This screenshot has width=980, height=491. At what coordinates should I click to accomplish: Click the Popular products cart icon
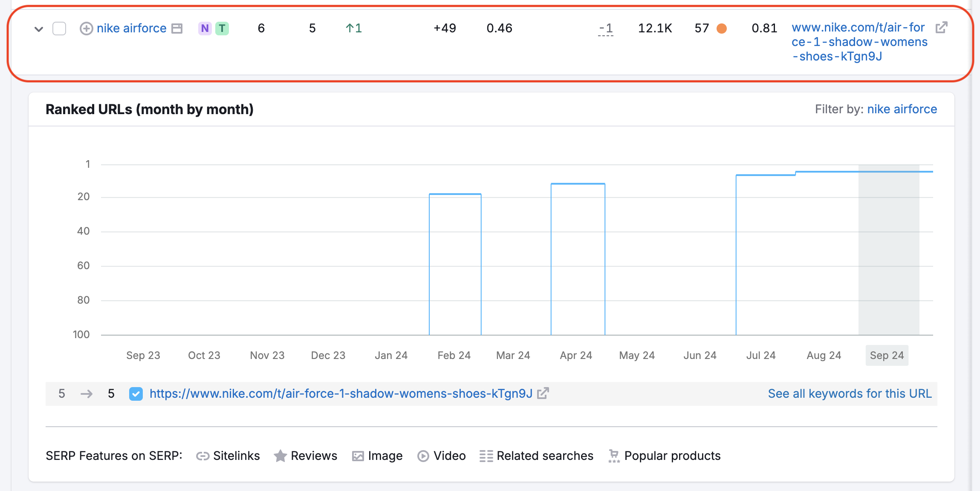(614, 456)
